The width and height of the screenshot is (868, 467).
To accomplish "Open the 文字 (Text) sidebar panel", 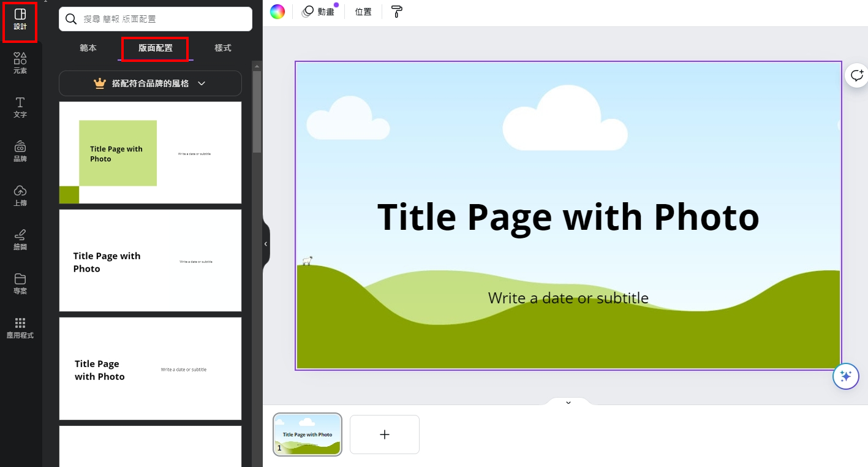I will tap(20, 107).
